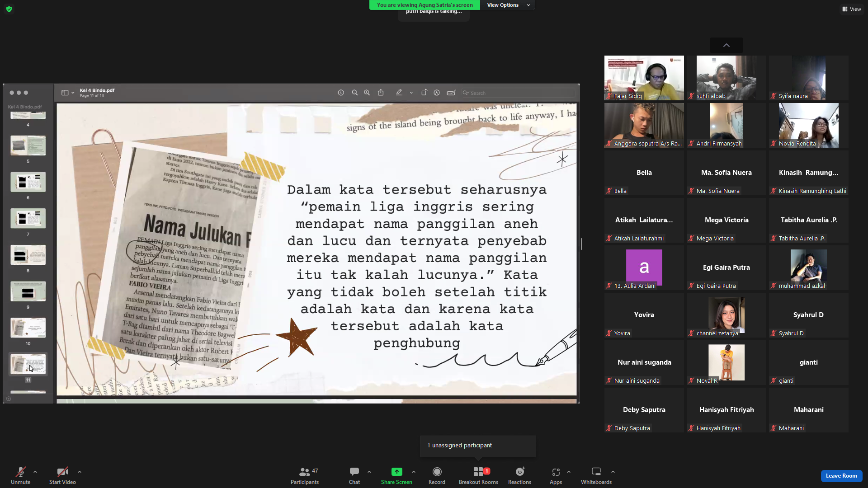Open highlight options dropdown arrow
The width and height of the screenshot is (868, 488).
411,93
